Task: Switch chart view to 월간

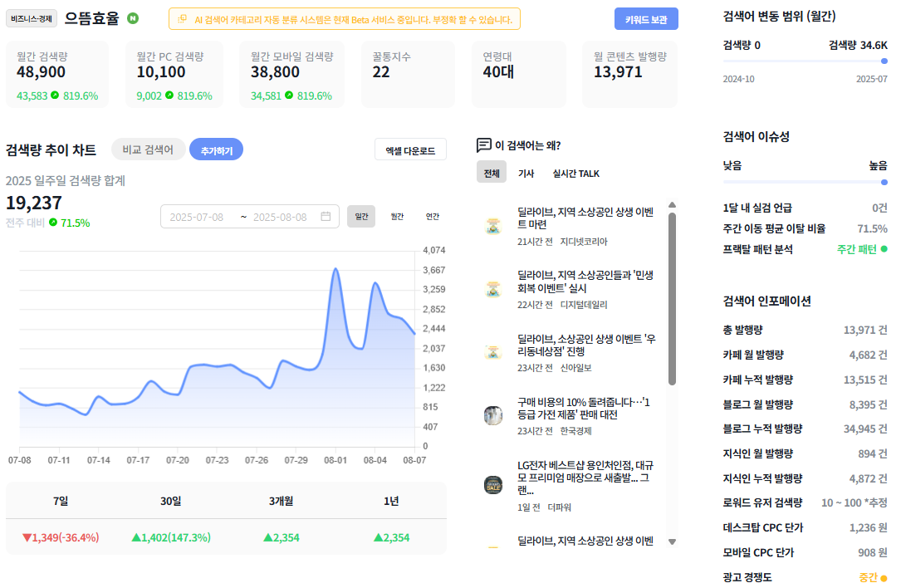Action: [x=397, y=217]
